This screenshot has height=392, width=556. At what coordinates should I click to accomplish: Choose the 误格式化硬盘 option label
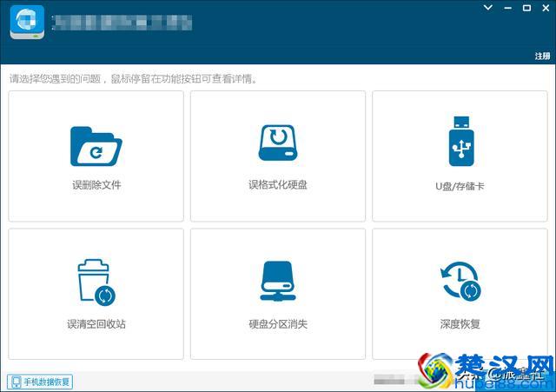coord(277,185)
